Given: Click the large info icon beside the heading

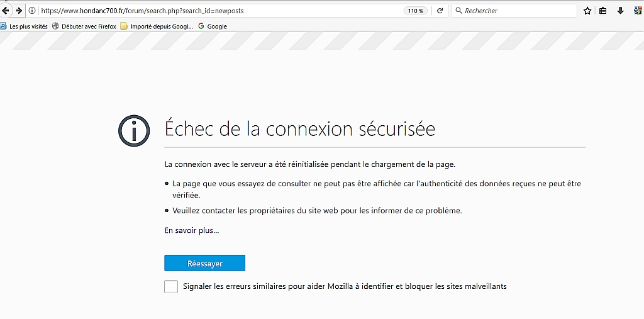Looking at the screenshot, I should tap(134, 130).
